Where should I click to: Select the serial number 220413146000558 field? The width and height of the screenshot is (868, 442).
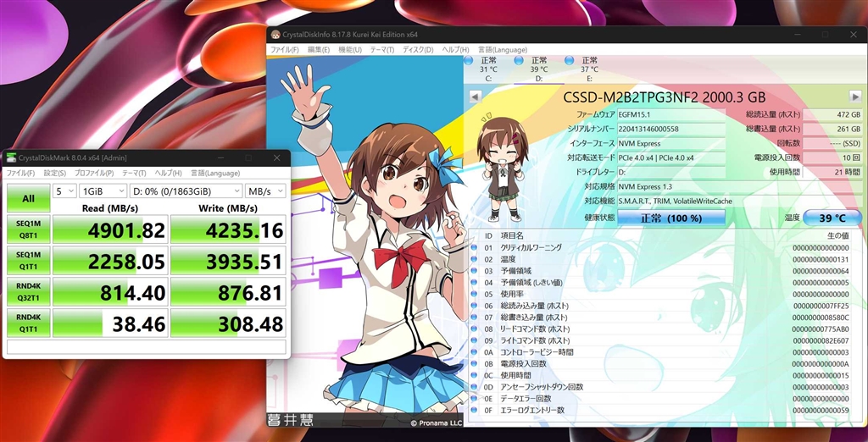click(671, 129)
